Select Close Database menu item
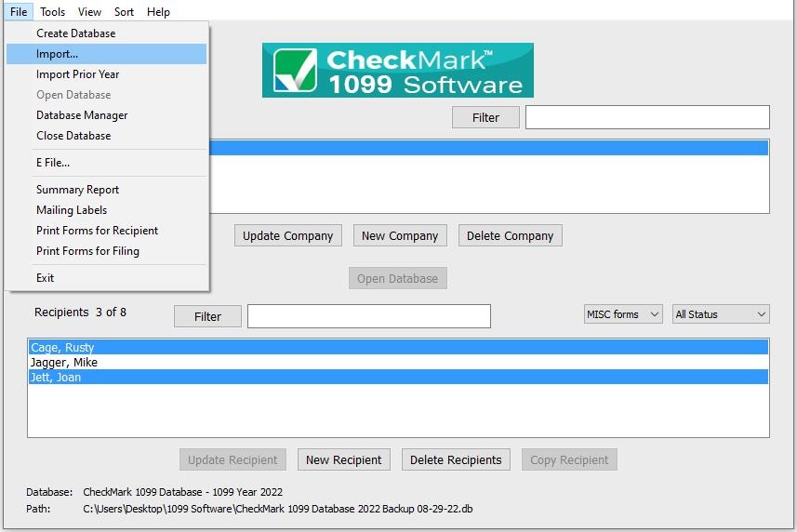This screenshot has width=797, height=532. coord(73,136)
